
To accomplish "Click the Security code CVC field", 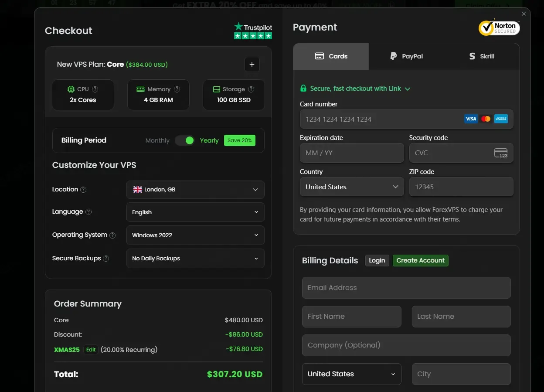I will pyautogui.click(x=461, y=153).
